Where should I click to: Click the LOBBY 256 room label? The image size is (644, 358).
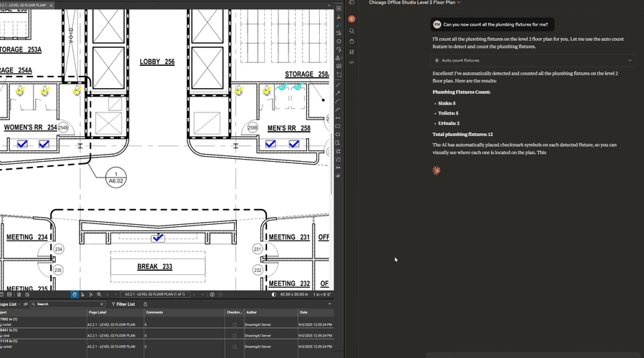coord(157,62)
